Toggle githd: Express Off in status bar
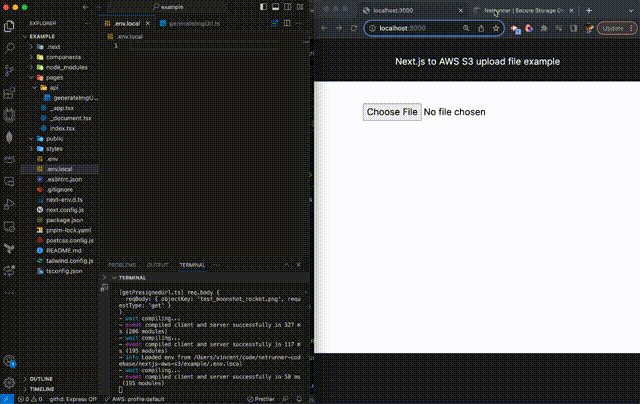640x404 pixels. (x=73, y=399)
